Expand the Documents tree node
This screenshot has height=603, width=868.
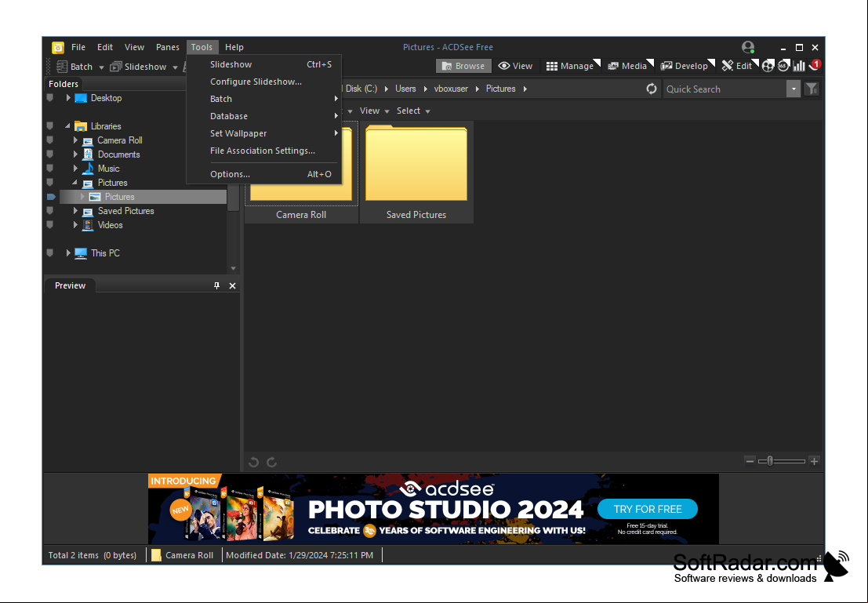point(75,154)
